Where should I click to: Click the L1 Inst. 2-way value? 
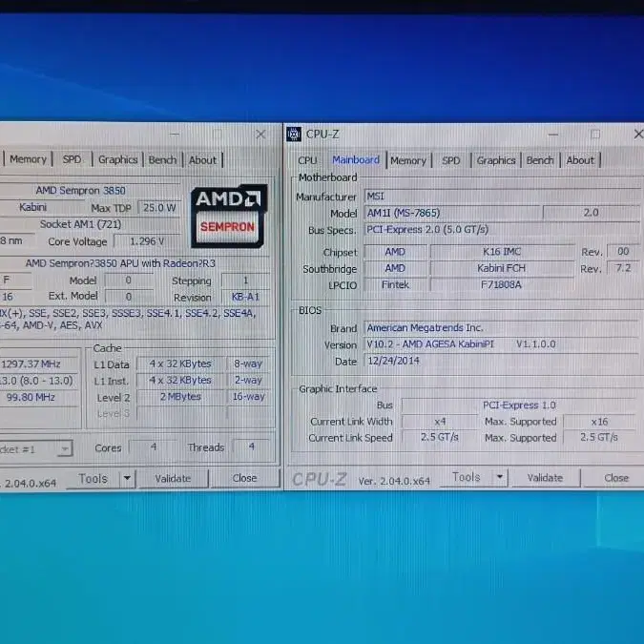248,381
